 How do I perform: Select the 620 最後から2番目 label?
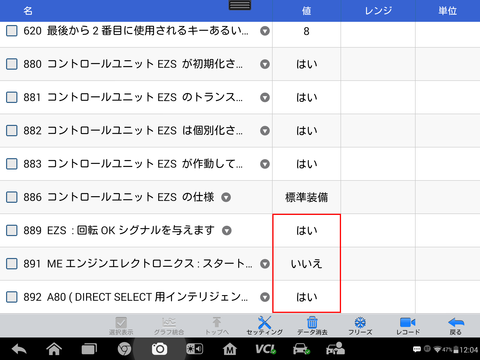pyautogui.click(x=136, y=31)
